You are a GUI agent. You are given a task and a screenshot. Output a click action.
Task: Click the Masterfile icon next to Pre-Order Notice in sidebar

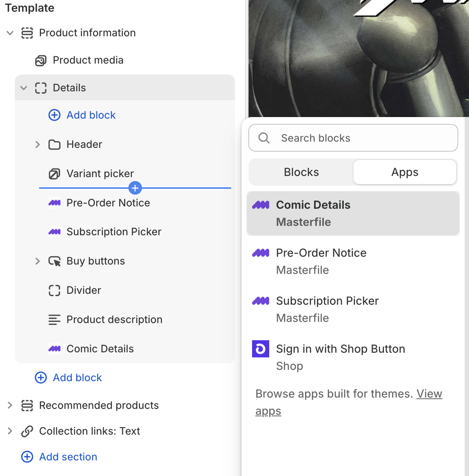click(54, 203)
